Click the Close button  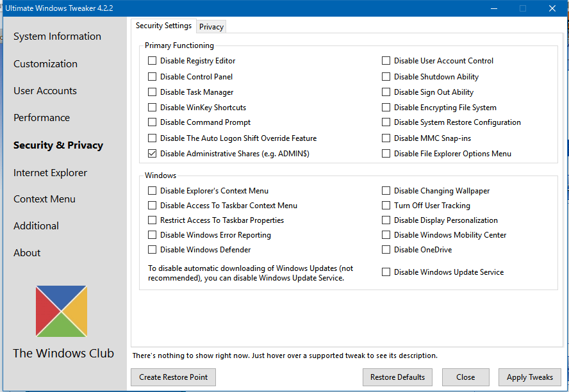click(466, 377)
